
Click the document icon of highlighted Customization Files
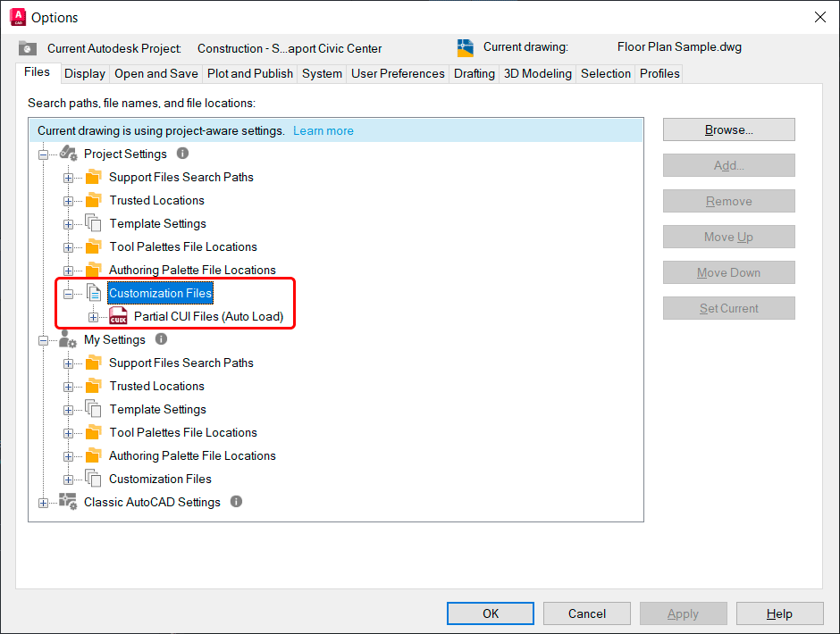94,292
